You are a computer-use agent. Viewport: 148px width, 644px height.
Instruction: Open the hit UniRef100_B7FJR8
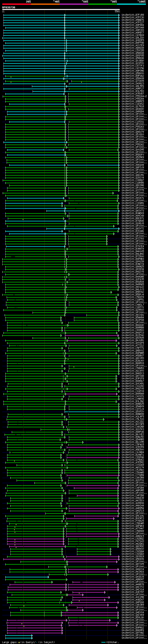pyautogui.click(x=133, y=15)
